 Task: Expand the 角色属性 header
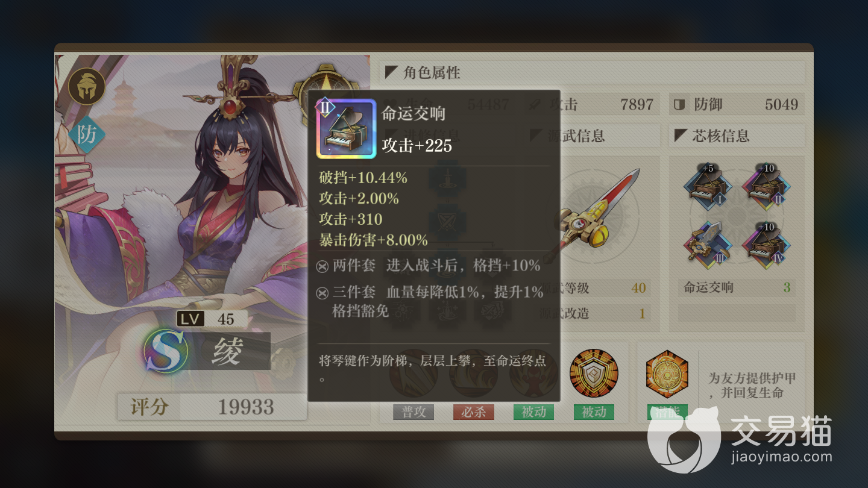coord(594,73)
